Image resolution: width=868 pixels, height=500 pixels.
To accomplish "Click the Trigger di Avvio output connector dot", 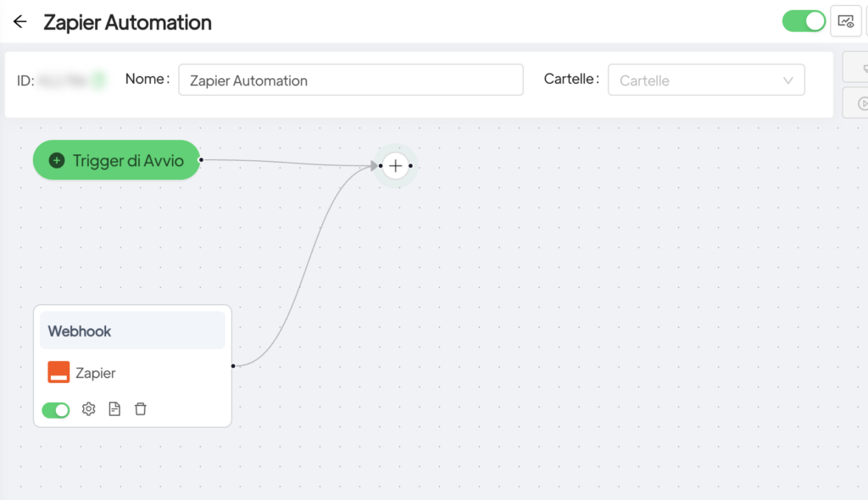I will [x=201, y=159].
